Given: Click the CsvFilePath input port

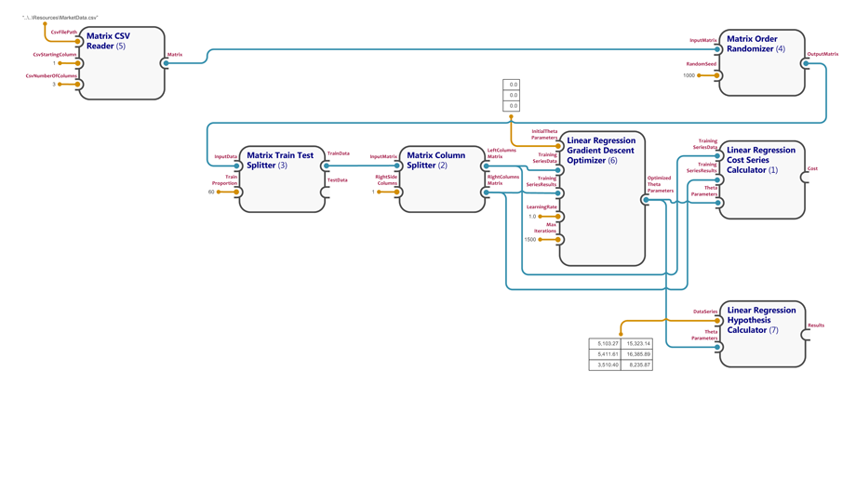Looking at the screenshot, I should click(79, 41).
